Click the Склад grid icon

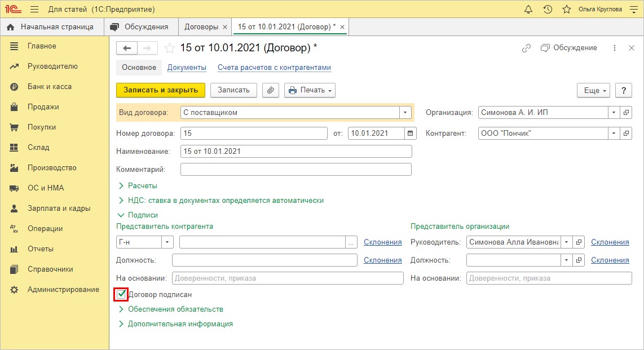[x=14, y=147]
